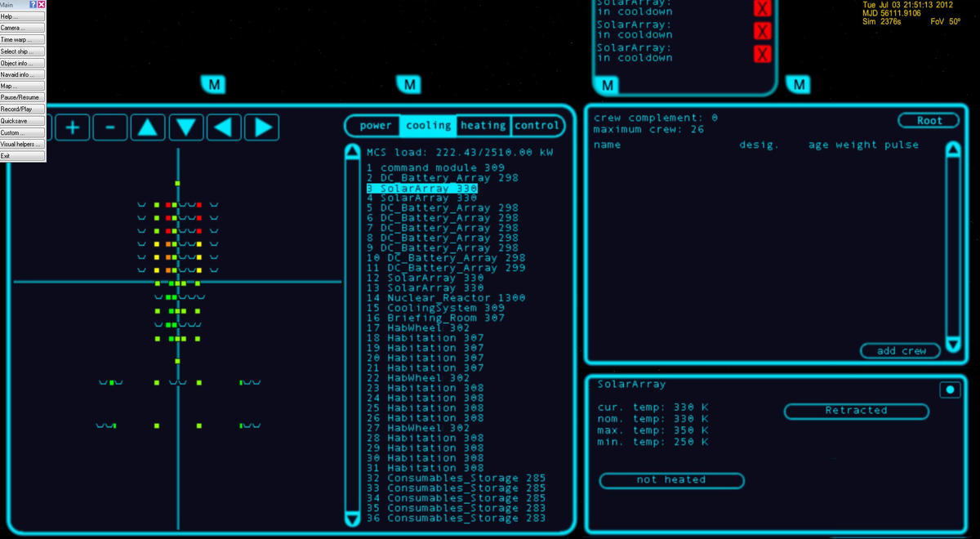Image resolution: width=980 pixels, height=539 pixels.
Task: Select '35 Consumables_Storage 283' row
Action: coord(457,508)
